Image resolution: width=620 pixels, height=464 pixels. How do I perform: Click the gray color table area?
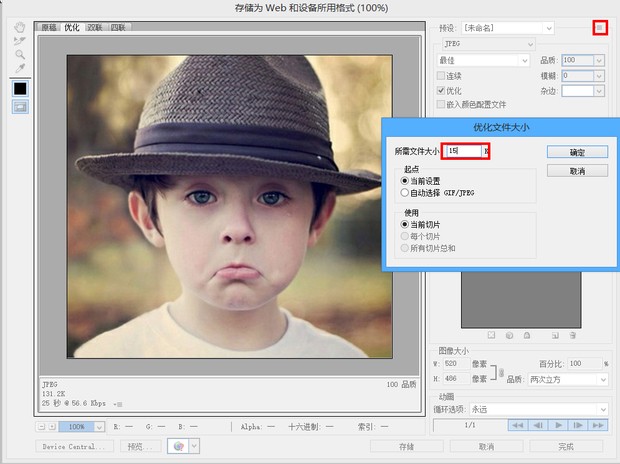pyautogui.click(x=521, y=299)
